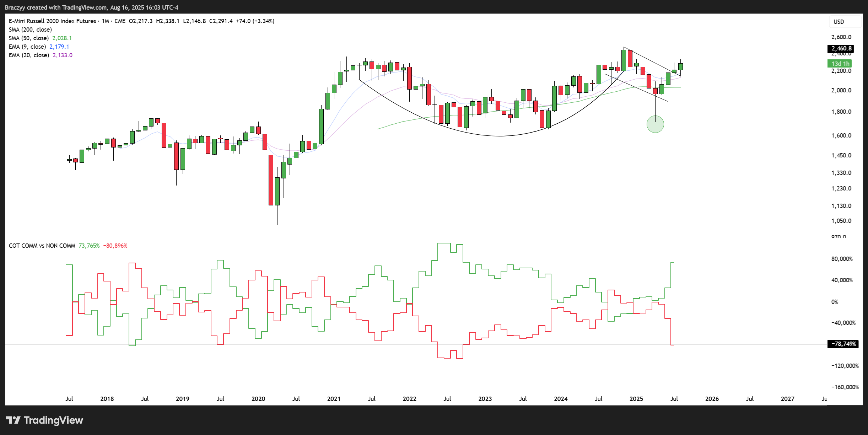Image resolution: width=868 pixels, height=435 pixels.
Task: Click the EMA (20, close) indicator legend
Action: tap(29, 55)
